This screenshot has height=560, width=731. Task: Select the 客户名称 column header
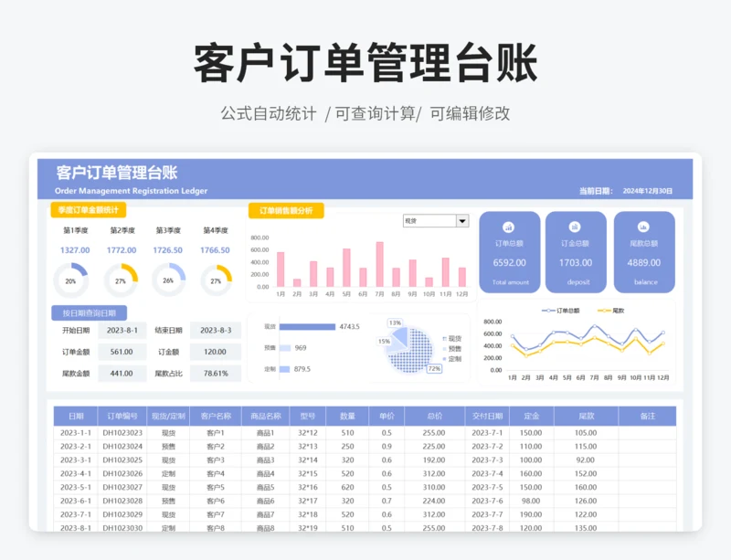coord(216,416)
